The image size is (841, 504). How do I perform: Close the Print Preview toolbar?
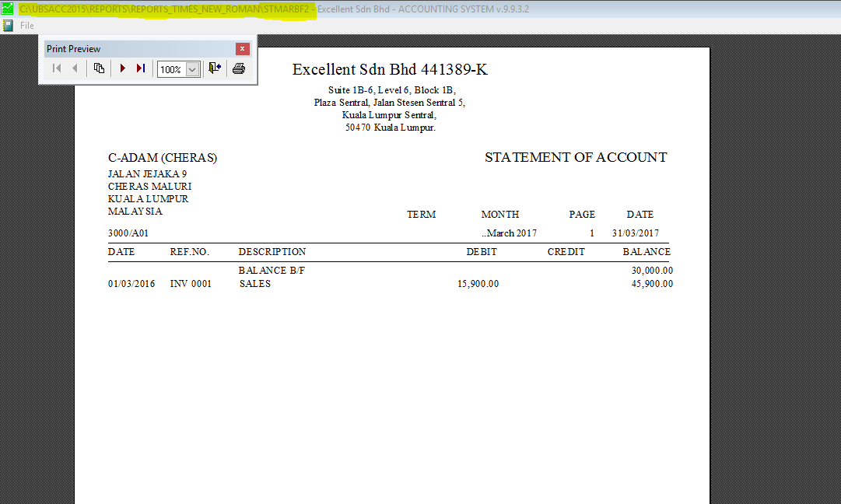coord(243,49)
